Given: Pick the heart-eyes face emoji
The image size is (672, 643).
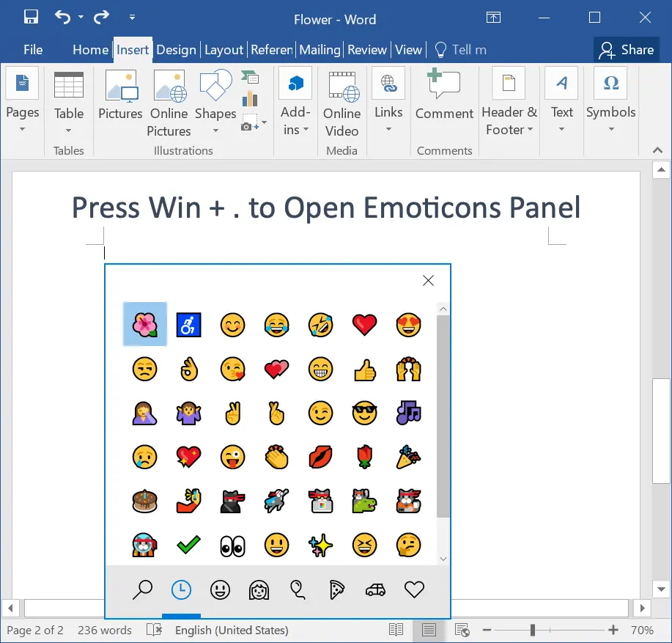Looking at the screenshot, I should pos(408,325).
